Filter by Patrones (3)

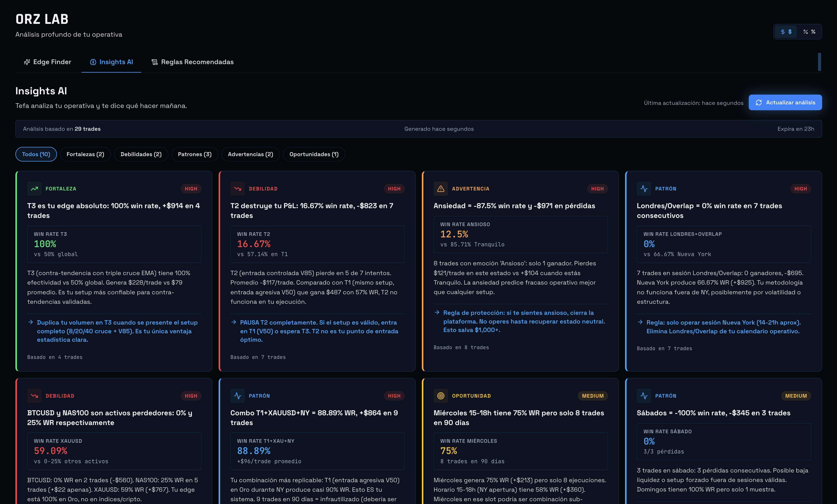click(x=195, y=154)
